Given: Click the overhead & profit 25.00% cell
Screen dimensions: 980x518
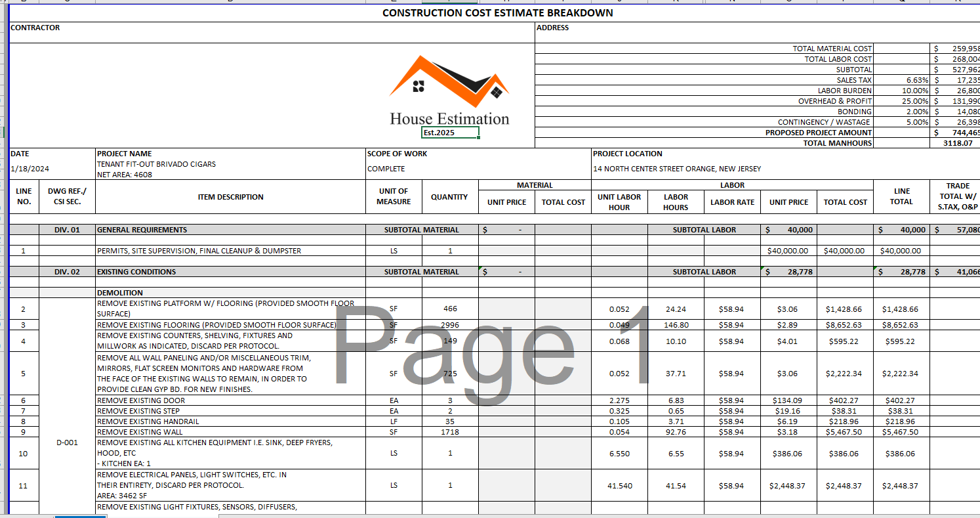Looking at the screenshot, I should click(903, 101).
